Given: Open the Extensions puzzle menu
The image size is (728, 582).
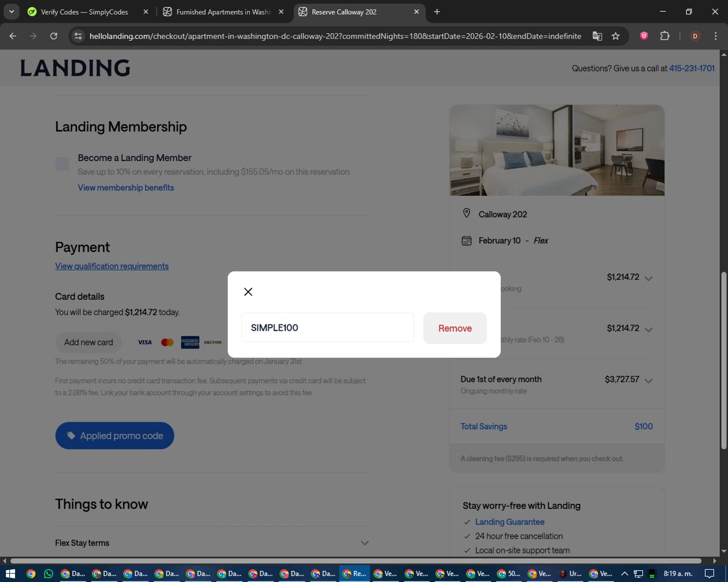Looking at the screenshot, I should 665,36.
